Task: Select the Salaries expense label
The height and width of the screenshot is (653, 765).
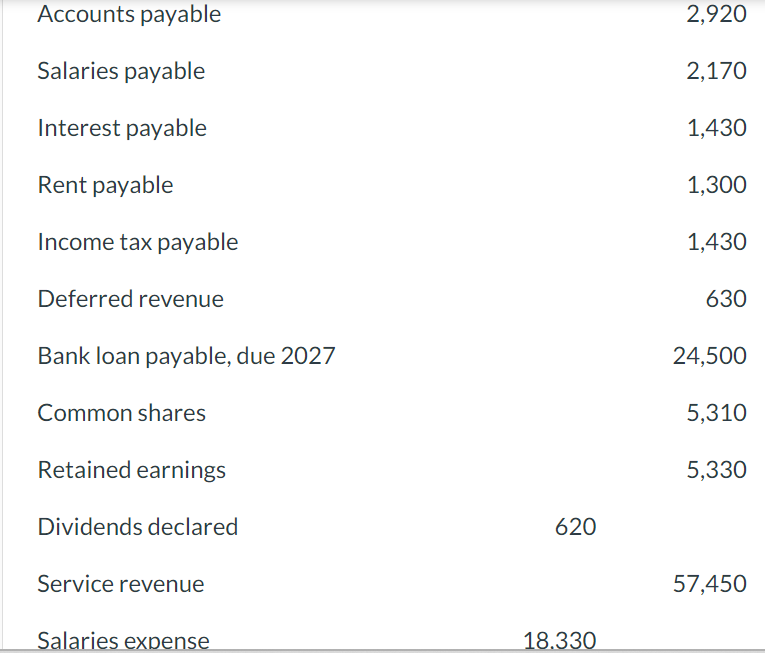Action: point(123,640)
